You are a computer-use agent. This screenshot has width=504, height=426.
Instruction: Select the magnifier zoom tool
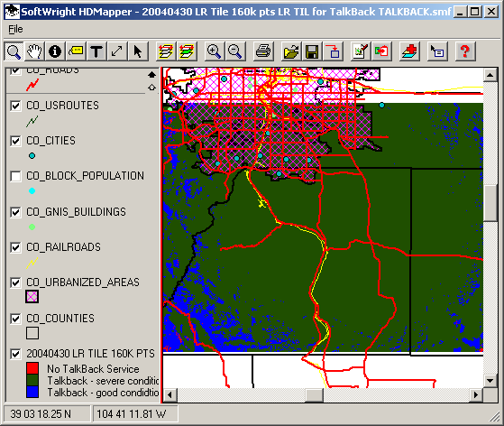[x=14, y=51]
